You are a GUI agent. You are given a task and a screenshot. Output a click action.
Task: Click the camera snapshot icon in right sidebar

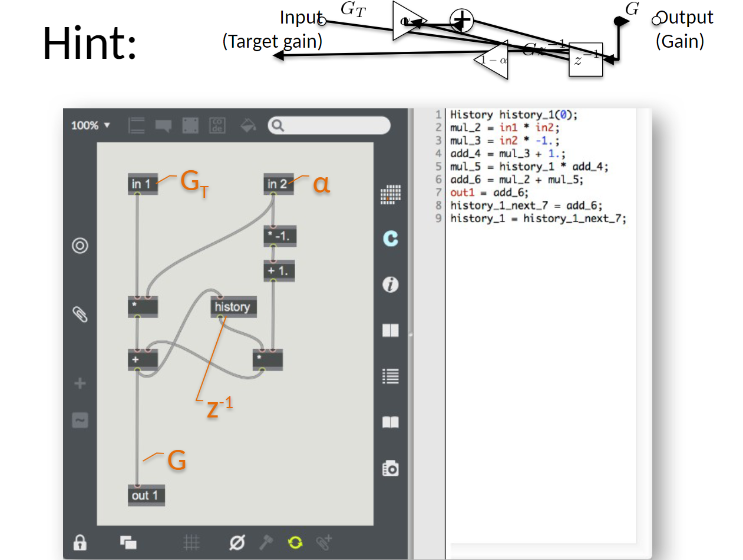coord(390,468)
